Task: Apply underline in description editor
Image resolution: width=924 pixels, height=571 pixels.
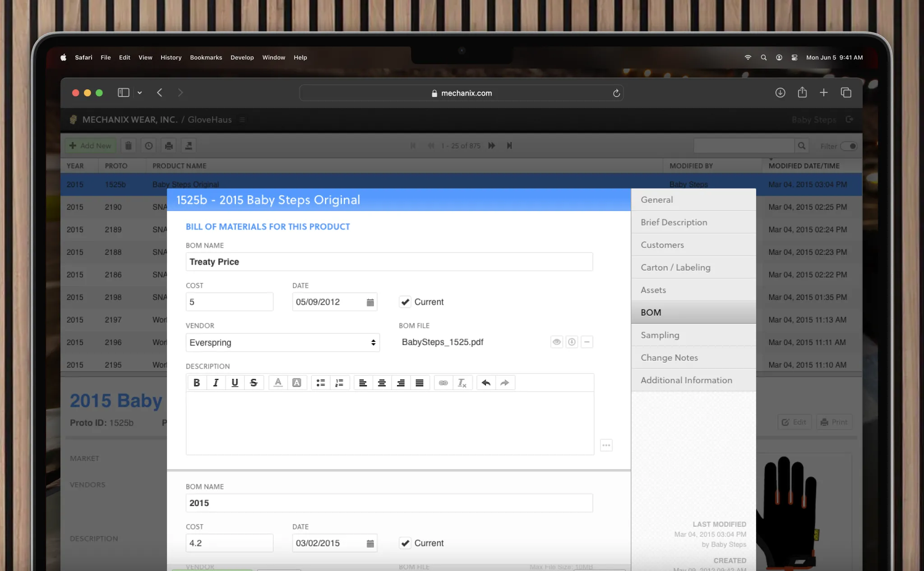Action: pos(235,382)
